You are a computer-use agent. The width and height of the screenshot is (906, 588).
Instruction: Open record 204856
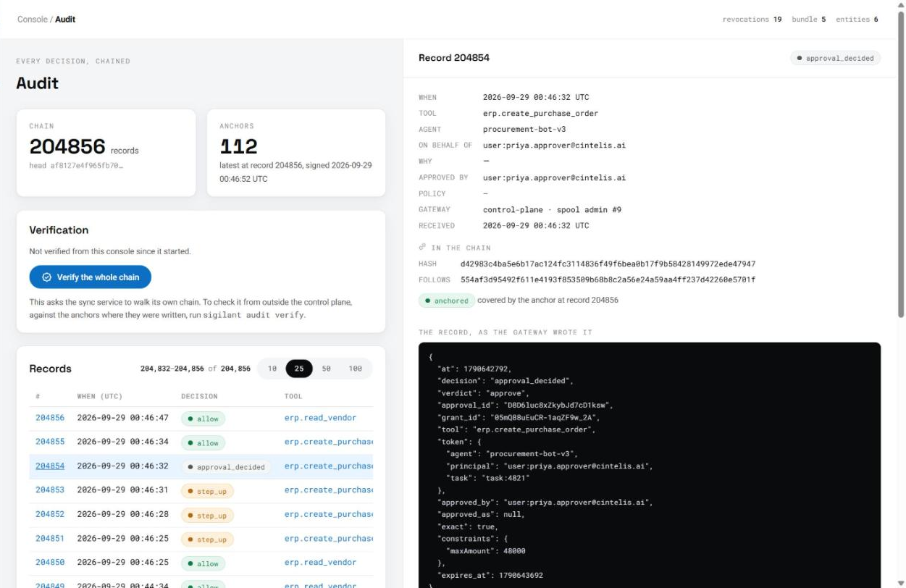click(50, 418)
